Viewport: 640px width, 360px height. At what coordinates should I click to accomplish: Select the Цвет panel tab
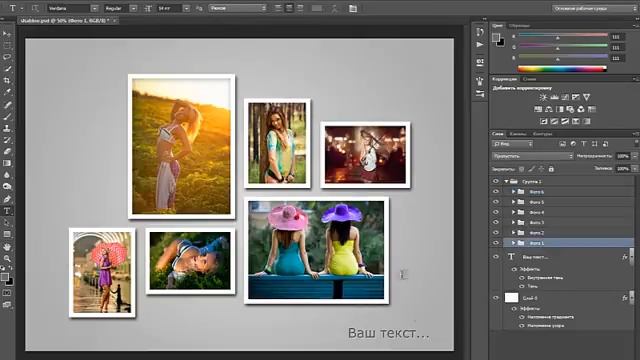pos(497,25)
